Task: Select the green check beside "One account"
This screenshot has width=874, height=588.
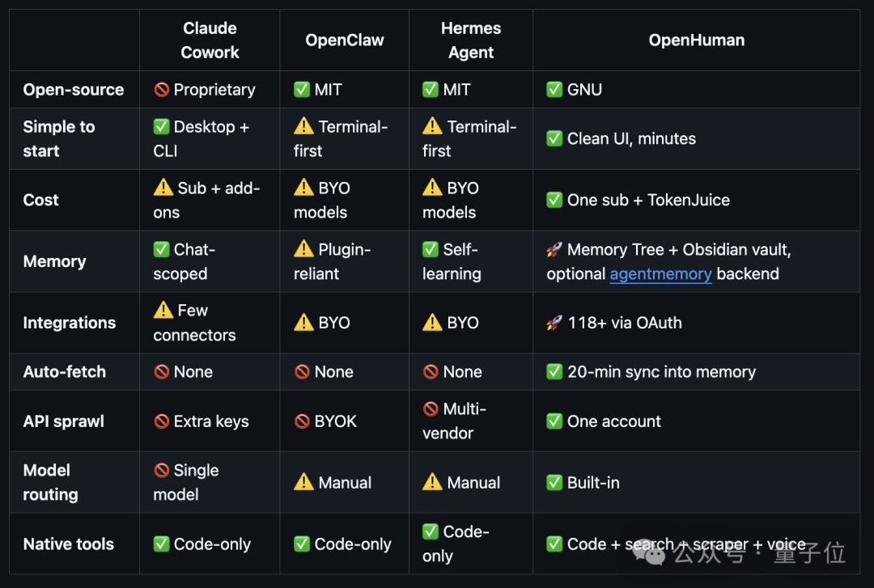Action: click(554, 421)
